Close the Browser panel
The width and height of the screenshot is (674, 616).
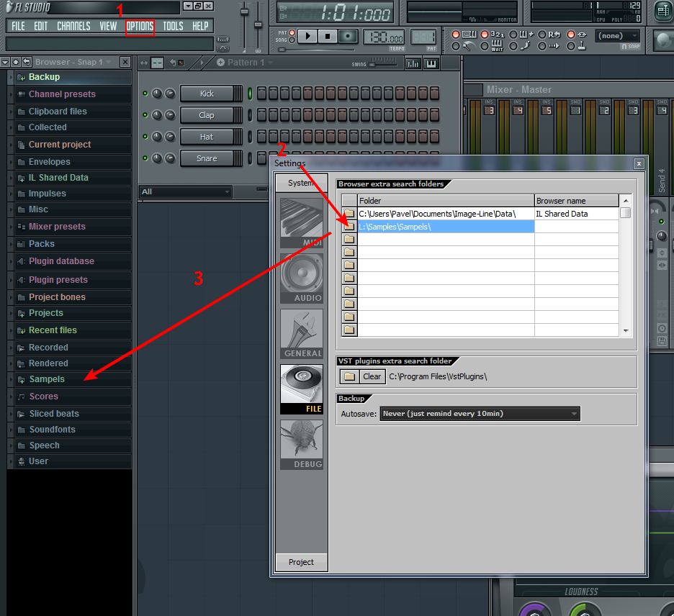click(125, 63)
